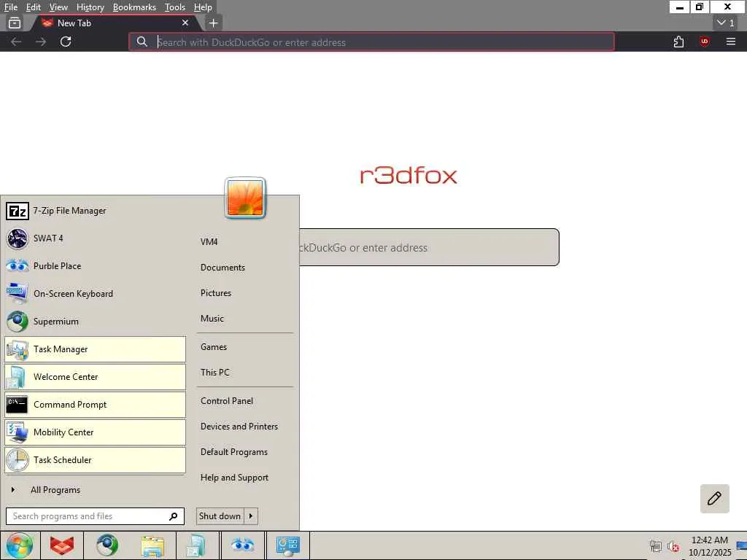This screenshot has width=747, height=560.
Task: Open the Edit menu
Action: point(33,7)
